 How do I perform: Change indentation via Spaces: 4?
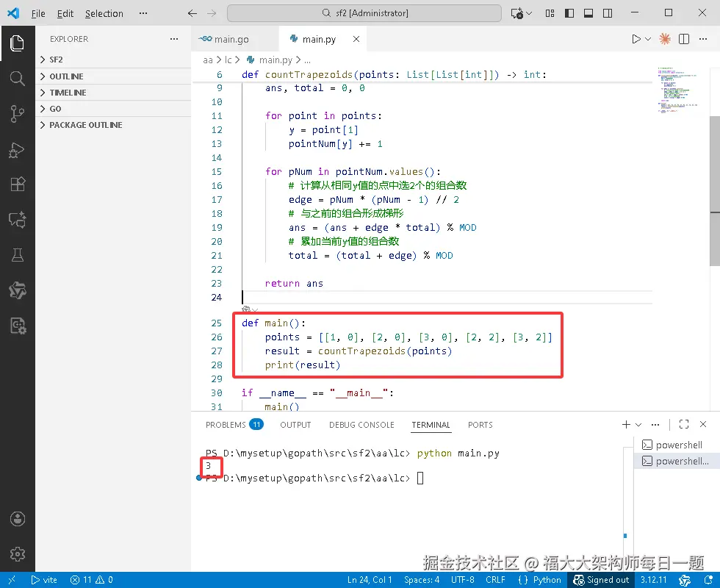coord(422,580)
